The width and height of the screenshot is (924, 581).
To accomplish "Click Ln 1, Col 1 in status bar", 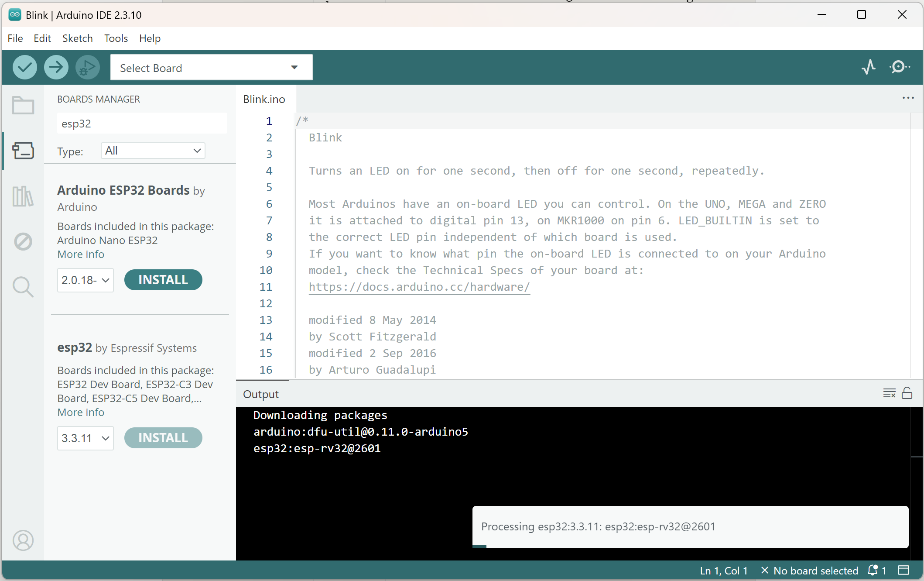I will [724, 571].
